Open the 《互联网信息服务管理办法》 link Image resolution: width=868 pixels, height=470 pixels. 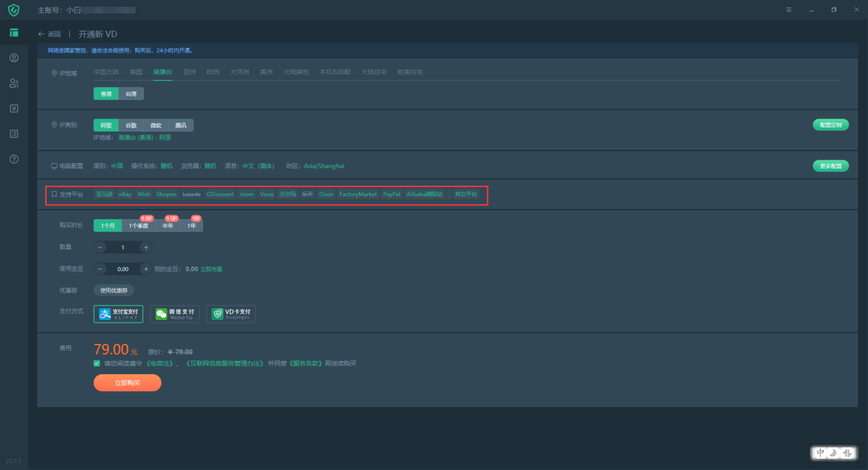click(225, 363)
